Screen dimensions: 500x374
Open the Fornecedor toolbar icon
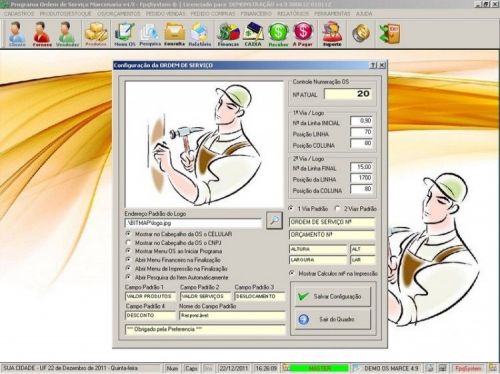42,34
